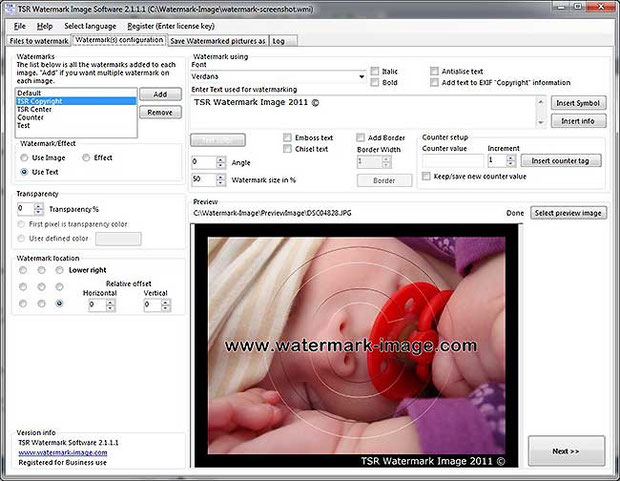Click the application icon in title bar
Screen dimensions: 620x481
pyautogui.click(x=9, y=8)
